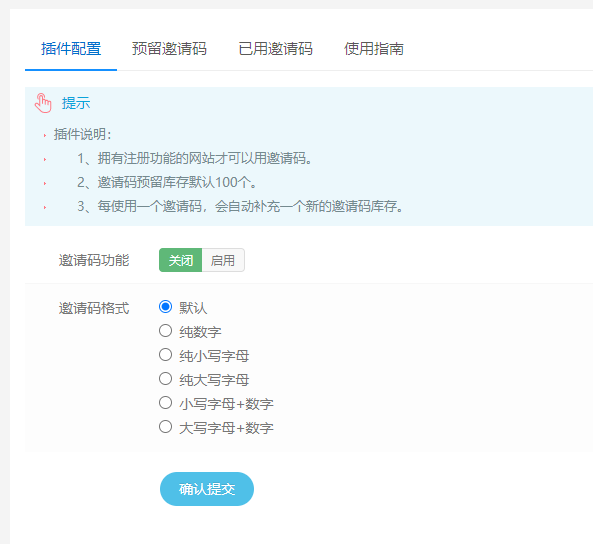Click the hint about 自动补充一个新的邀请码库存
593x544 pixels.
click(x=240, y=206)
